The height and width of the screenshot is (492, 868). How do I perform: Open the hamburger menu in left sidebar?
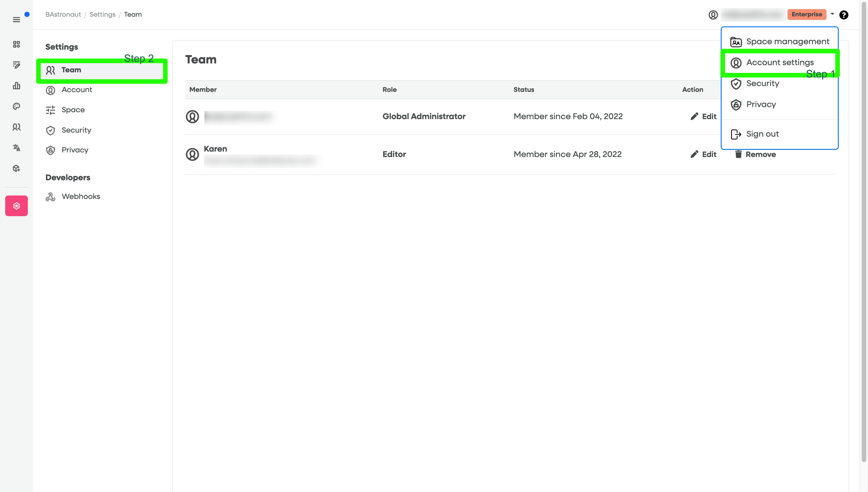pyautogui.click(x=16, y=20)
